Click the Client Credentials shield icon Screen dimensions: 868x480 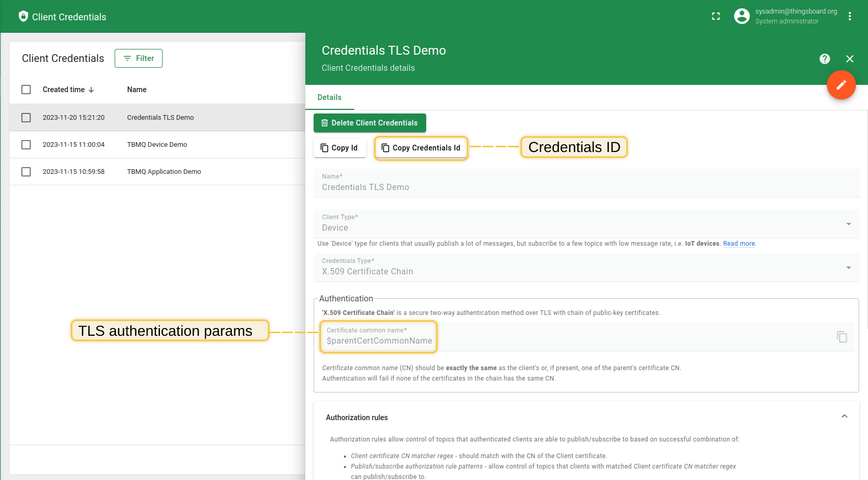(x=23, y=17)
